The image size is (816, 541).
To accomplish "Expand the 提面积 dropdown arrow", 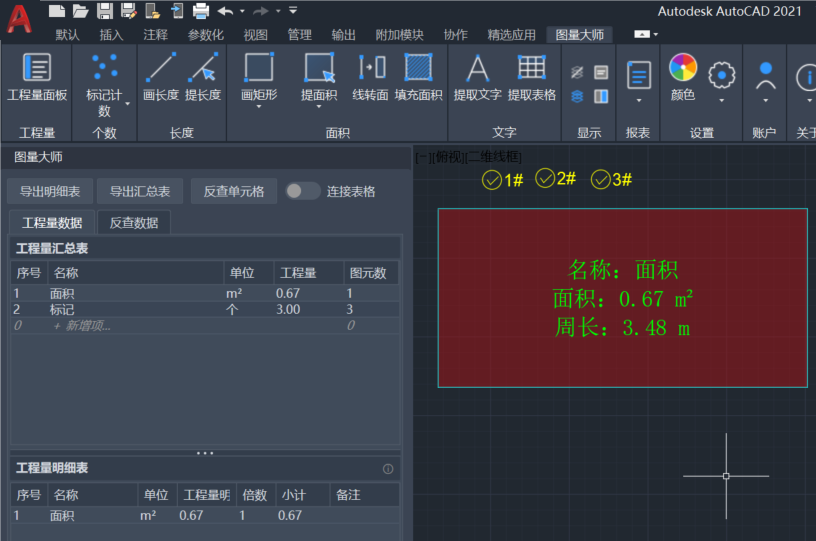I will (x=319, y=107).
